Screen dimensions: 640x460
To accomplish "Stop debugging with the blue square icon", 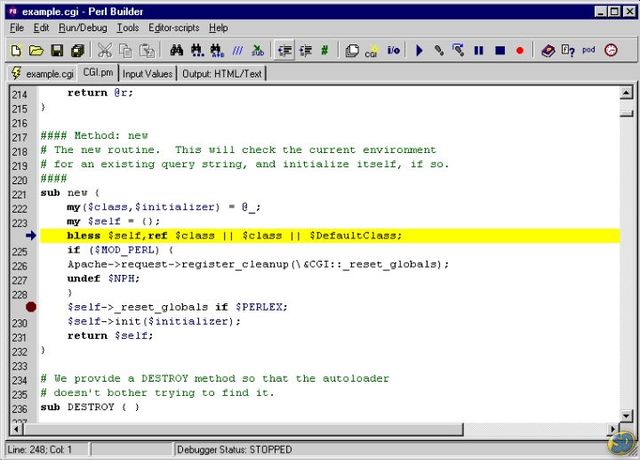I will [500, 51].
